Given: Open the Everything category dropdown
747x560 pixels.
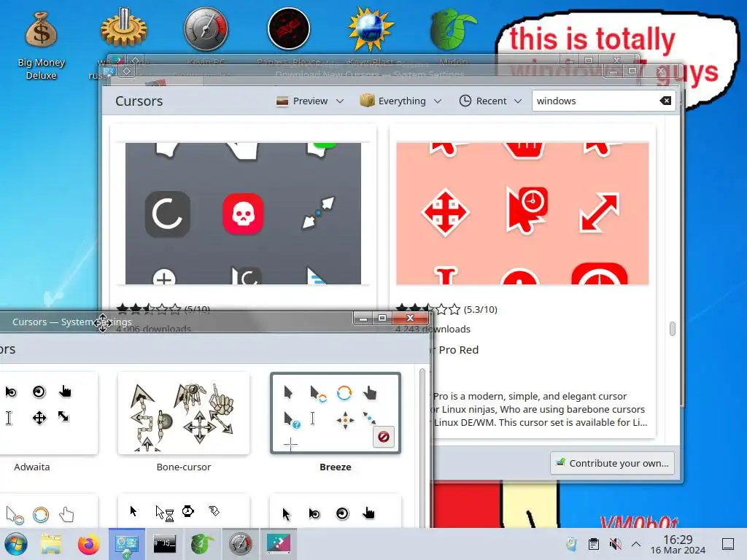Looking at the screenshot, I should click(400, 101).
